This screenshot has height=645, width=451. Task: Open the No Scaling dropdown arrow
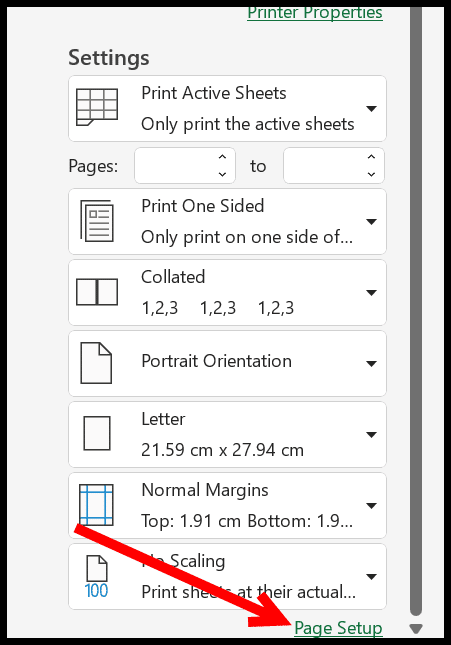tap(372, 577)
